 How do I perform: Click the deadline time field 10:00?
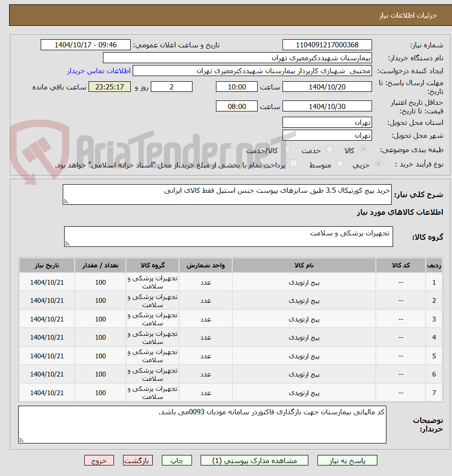(237, 87)
